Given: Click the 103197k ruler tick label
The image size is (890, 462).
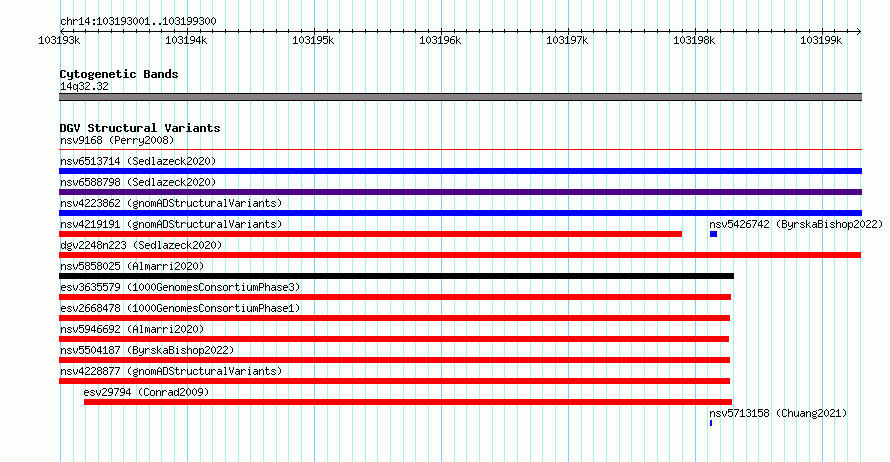Looking at the screenshot, I should (x=567, y=40).
